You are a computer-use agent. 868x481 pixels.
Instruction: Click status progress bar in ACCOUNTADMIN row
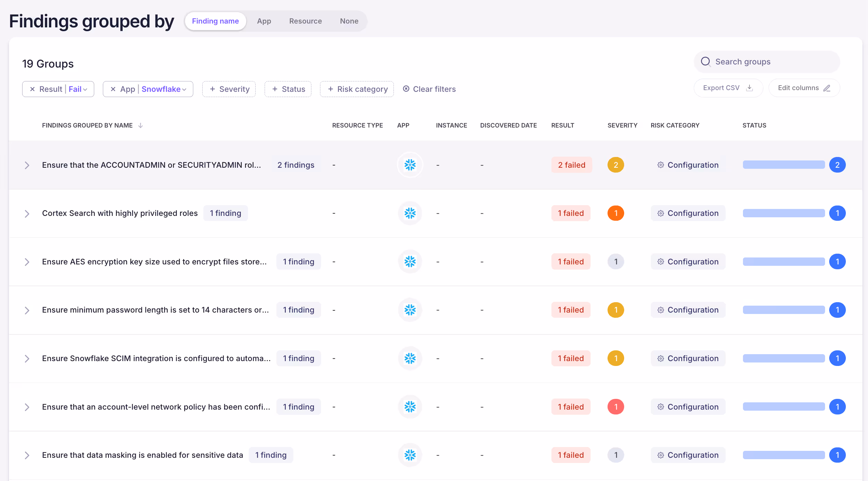tap(784, 165)
